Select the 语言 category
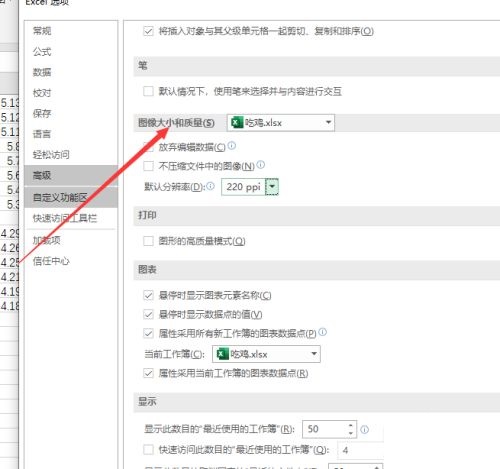The width and height of the screenshot is (500, 469). pyautogui.click(x=42, y=134)
